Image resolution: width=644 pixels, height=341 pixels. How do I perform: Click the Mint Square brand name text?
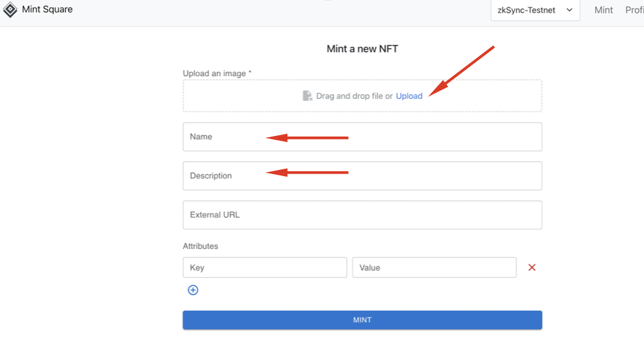[x=47, y=10]
